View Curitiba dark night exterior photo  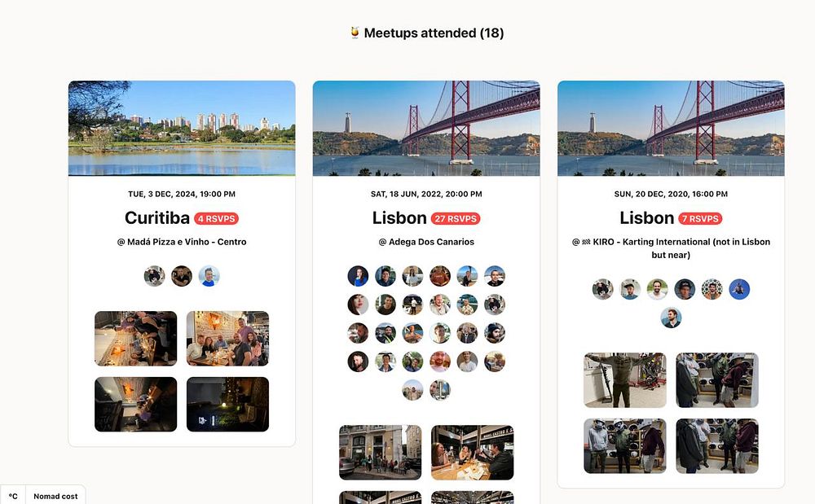click(227, 405)
